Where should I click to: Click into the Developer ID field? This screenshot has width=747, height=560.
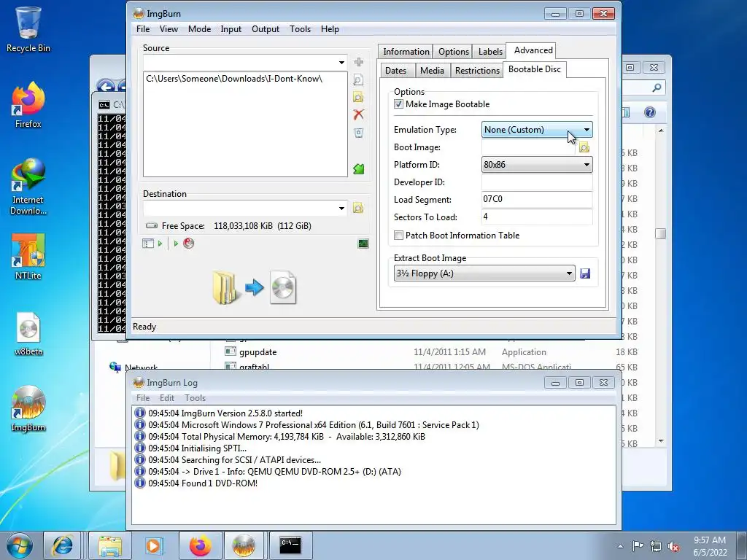click(x=537, y=182)
